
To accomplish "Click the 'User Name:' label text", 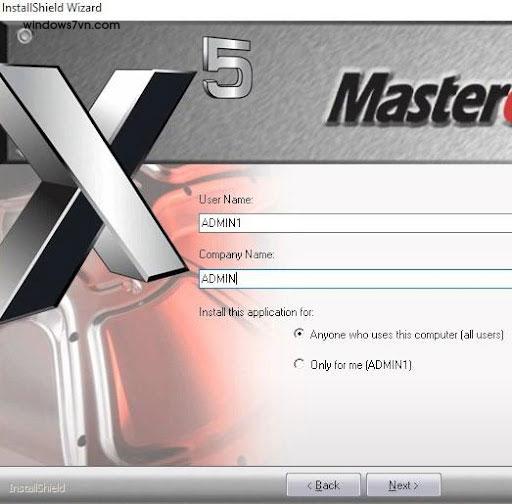I will tap(226, 199).
